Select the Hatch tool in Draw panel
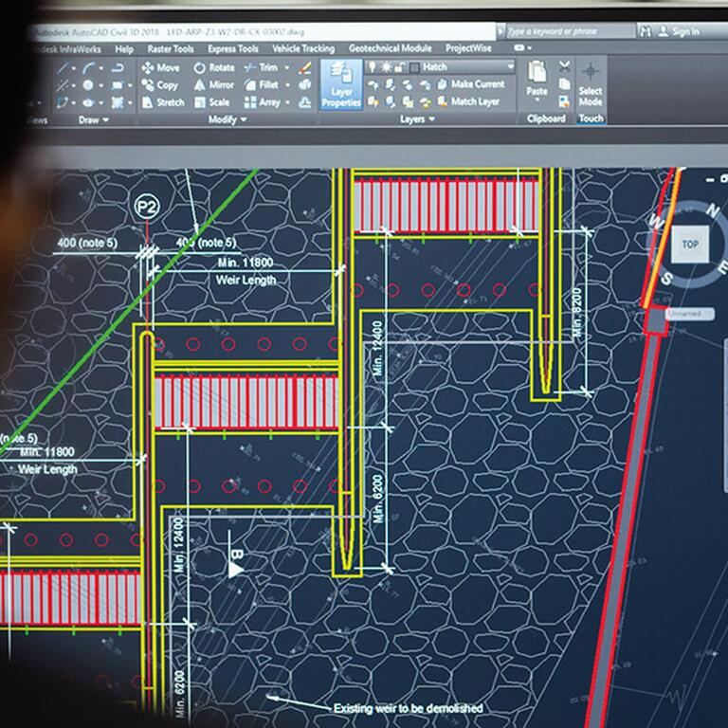The height and width of the screenshot is (728, 728). click(x=117, y=102)
